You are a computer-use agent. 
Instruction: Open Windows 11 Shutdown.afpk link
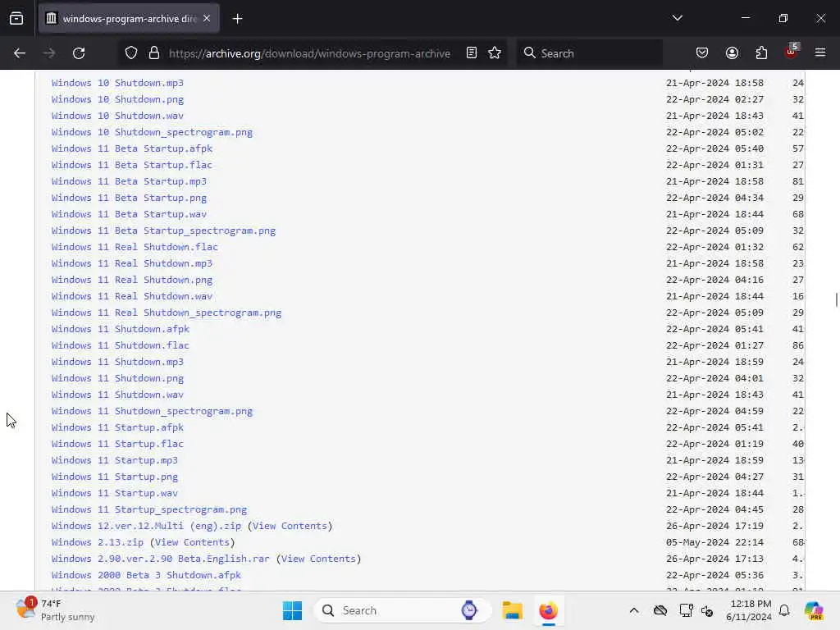121,329
